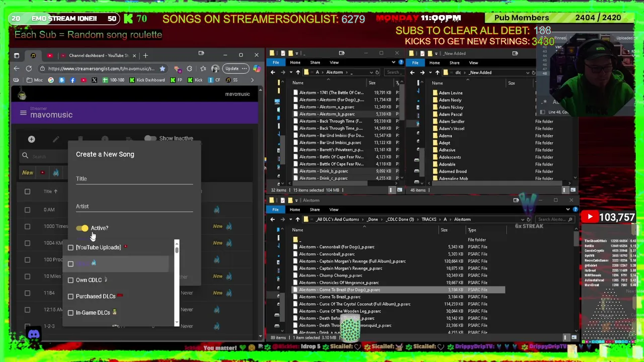Expand address history dropdown in top-left Explorer
644x362 pixels.
click(x=371, y=72)
